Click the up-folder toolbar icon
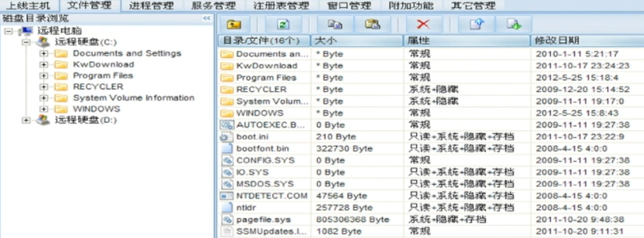The image size is (644, 238). click(x=234, y=24)
